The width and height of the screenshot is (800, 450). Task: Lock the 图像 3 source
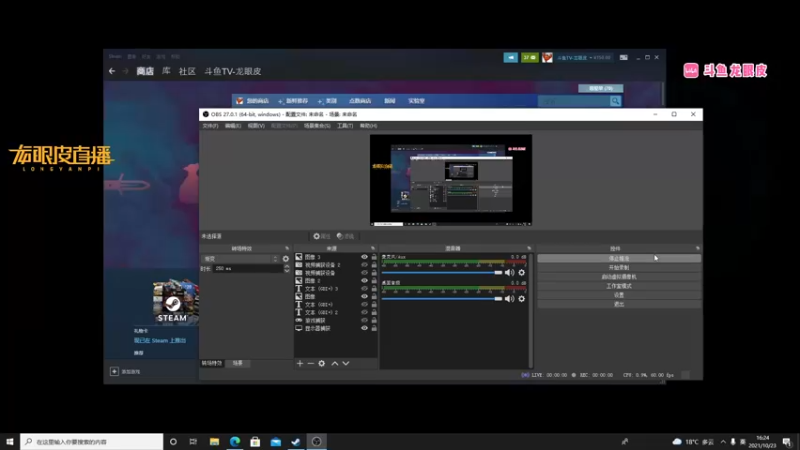click(x=374, y=257)
